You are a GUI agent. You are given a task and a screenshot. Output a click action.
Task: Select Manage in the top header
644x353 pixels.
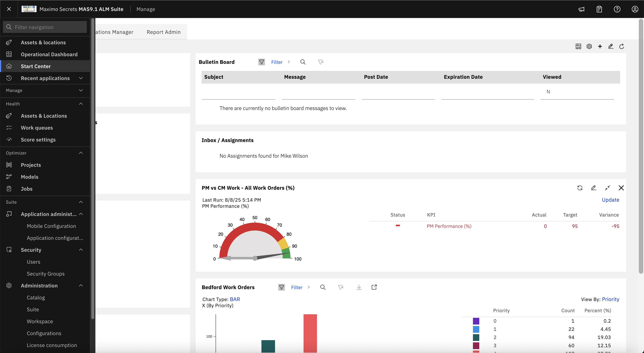146,9
